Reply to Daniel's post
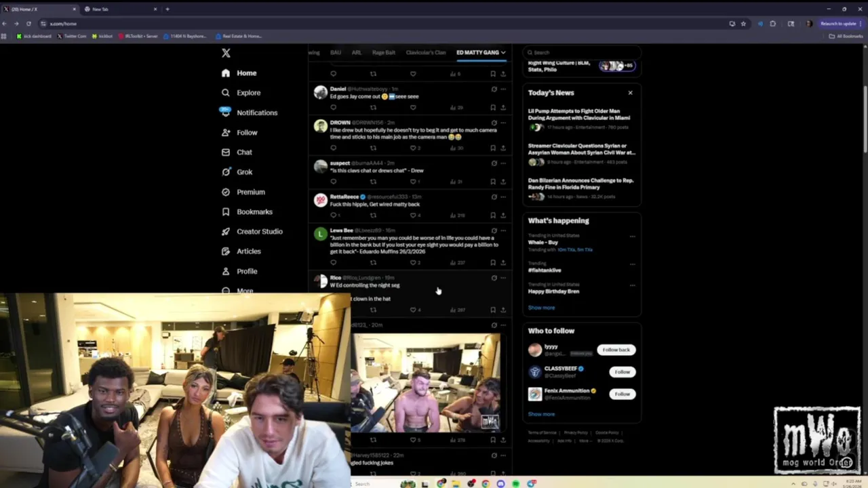868x488 pixels. (x=333, y=107)
